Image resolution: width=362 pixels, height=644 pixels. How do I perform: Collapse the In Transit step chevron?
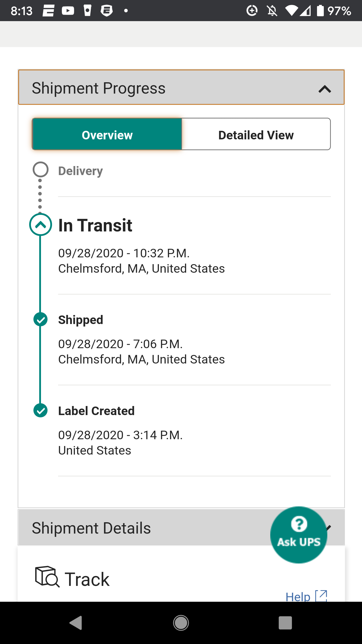click(40, 224)
